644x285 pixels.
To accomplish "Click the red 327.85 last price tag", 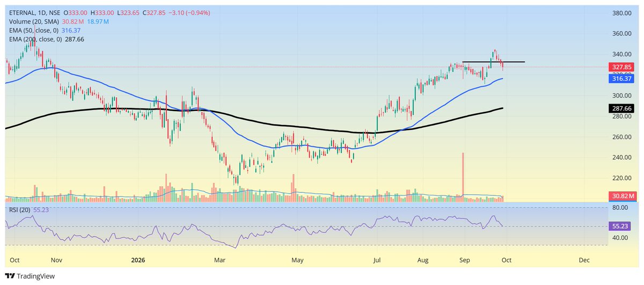I will pos(623,67).
